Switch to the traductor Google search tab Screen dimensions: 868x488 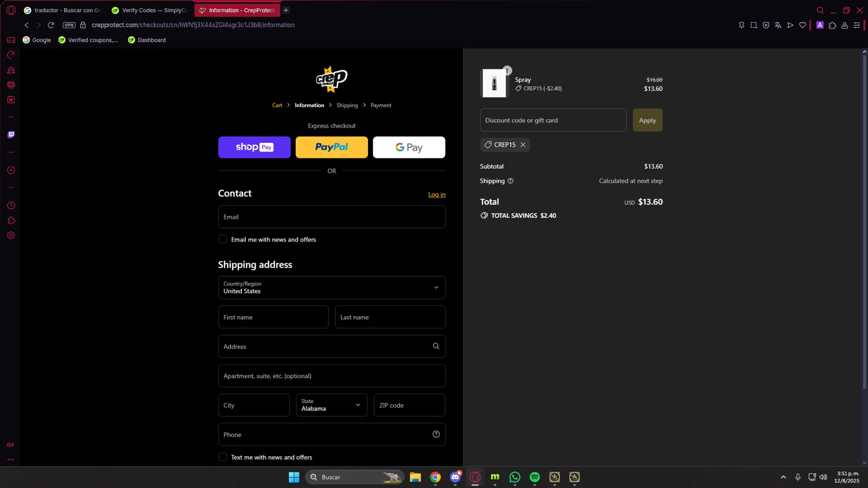[x=62, y=10]
